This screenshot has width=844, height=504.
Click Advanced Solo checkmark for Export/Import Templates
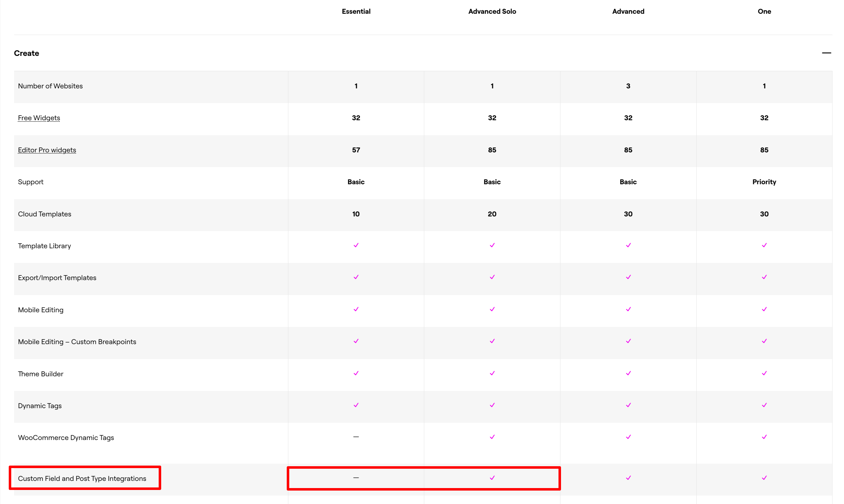pyautogui.click(x=492, y=277)
